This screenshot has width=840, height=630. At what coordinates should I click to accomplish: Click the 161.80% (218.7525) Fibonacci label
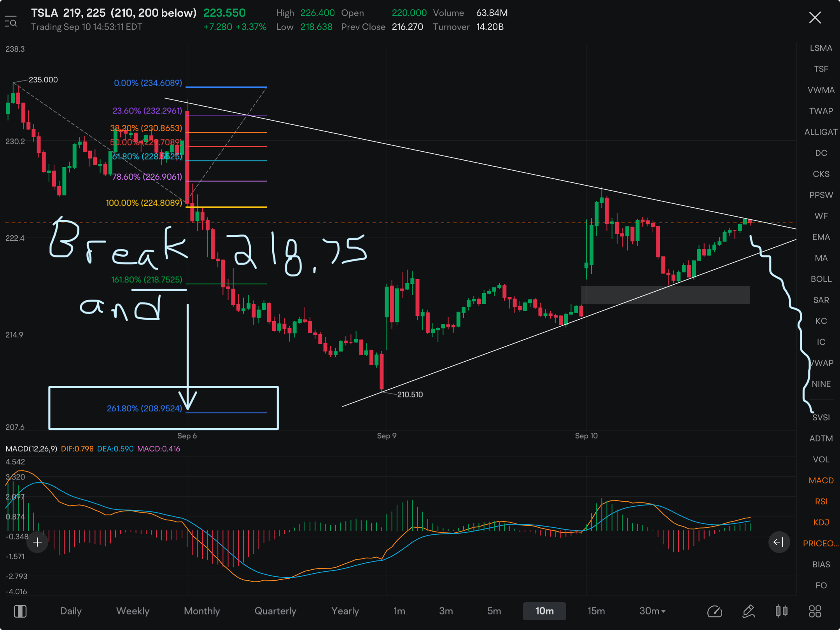(x=147, y=280)
